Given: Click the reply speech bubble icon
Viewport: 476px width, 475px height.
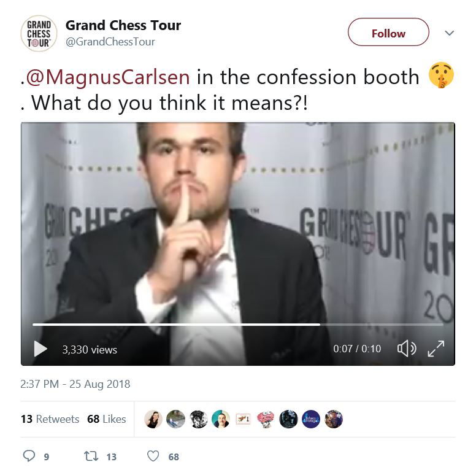Looking at the screenshot, I should coord(29,456).
